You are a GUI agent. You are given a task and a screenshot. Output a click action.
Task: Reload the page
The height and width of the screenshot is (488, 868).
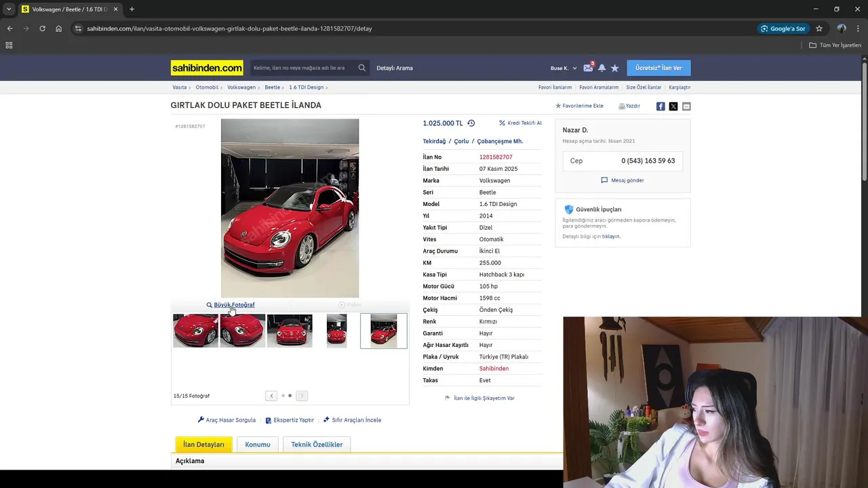tap(42, 28)
